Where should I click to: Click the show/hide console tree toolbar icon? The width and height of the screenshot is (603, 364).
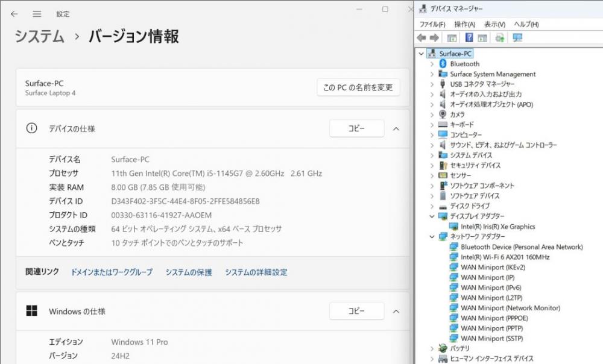(x=452, y=38)
